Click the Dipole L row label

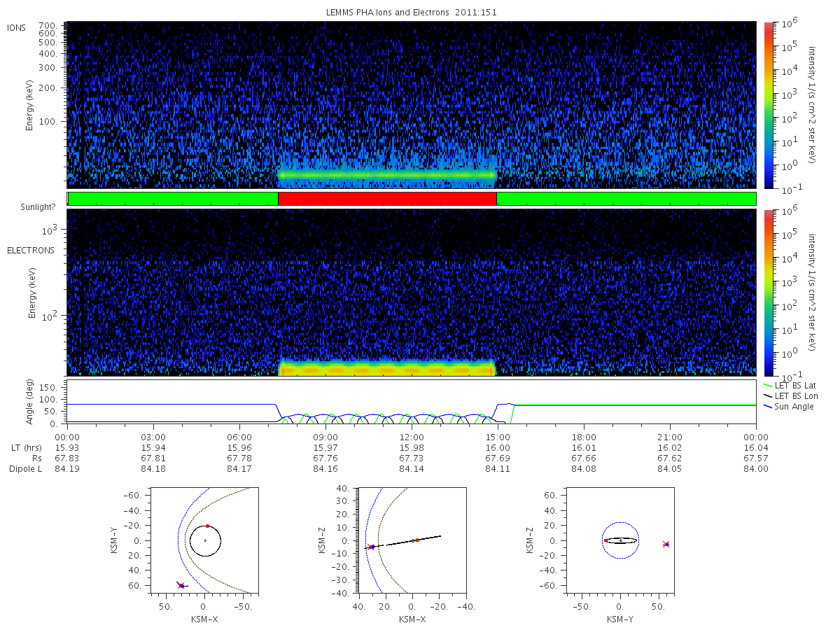26,469
